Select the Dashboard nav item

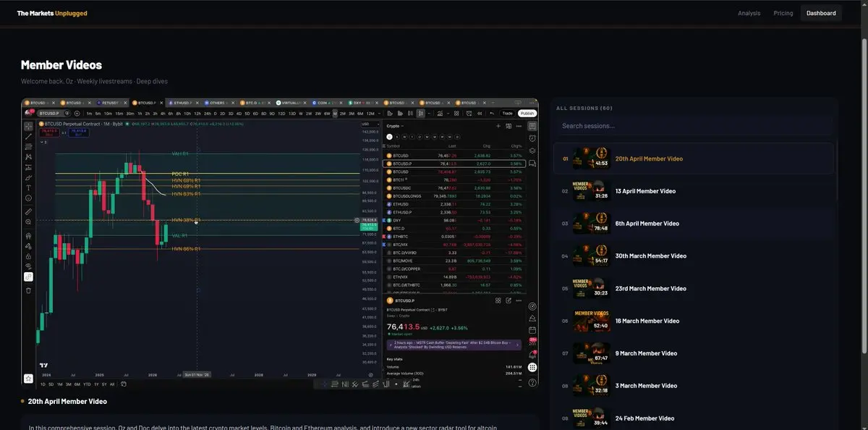coord(821,13)
